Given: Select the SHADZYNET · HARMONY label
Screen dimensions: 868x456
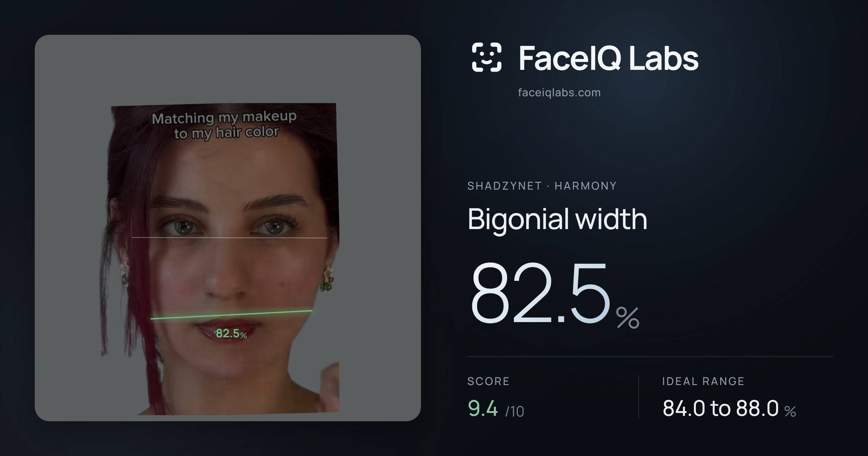Looking at the screenshot, I should coord(542,186).
